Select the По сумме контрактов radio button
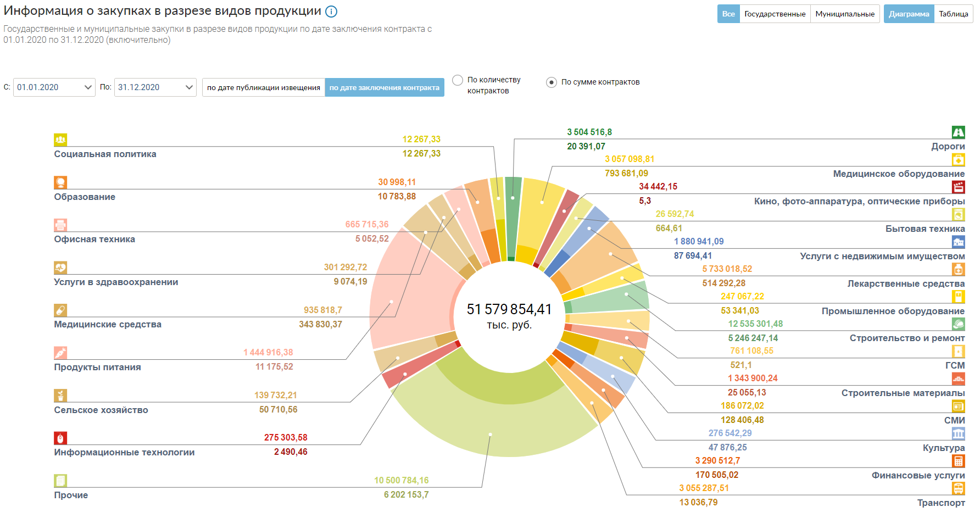The height and width of the screenshot is (518, 980). 552,82
